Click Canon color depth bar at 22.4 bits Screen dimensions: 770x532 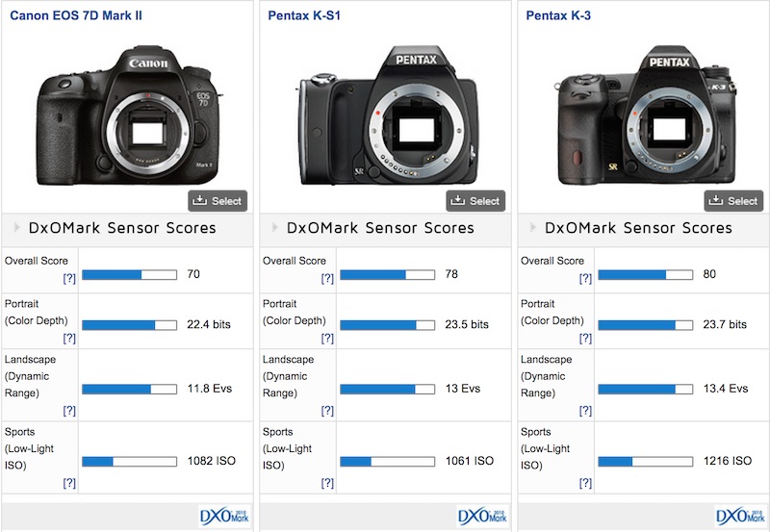pyautogui.click(x=130, y=325)
